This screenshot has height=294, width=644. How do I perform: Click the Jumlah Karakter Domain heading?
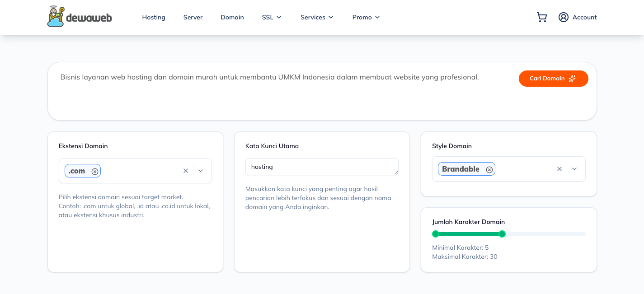click(x=468, y=222)
